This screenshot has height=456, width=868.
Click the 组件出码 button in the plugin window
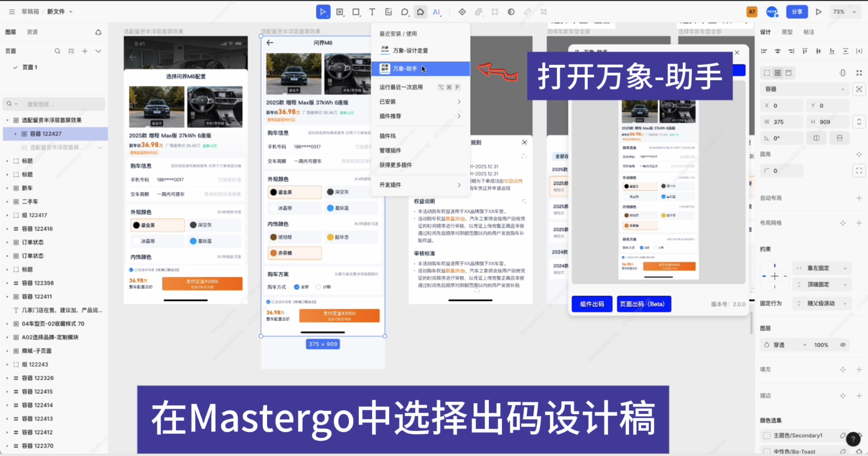(592, 304)
